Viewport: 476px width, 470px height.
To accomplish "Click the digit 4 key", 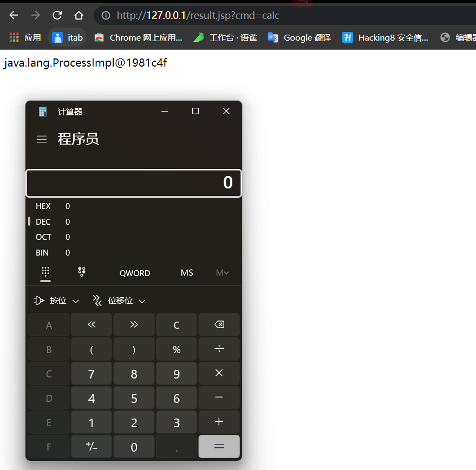I will 92,397.
